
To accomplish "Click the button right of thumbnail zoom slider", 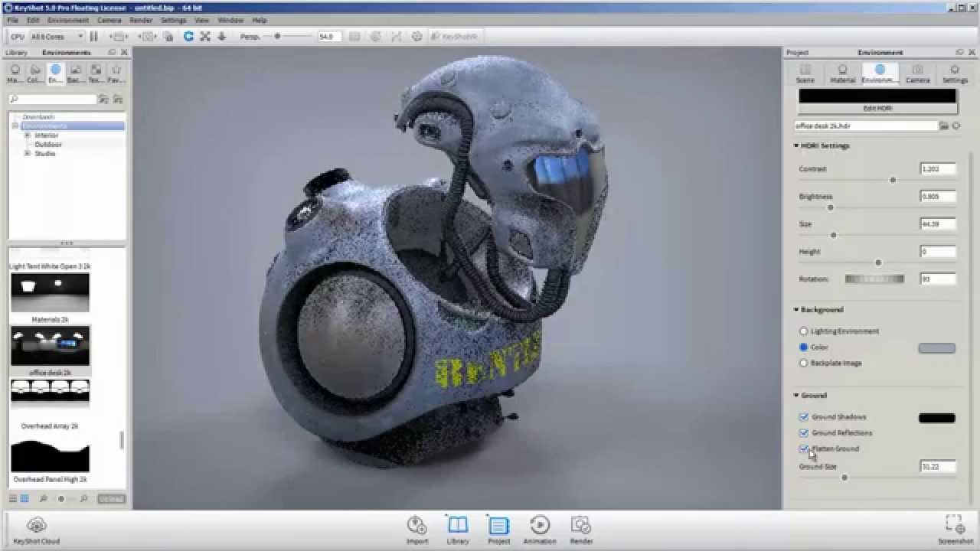I will click(x=111, y=499).
